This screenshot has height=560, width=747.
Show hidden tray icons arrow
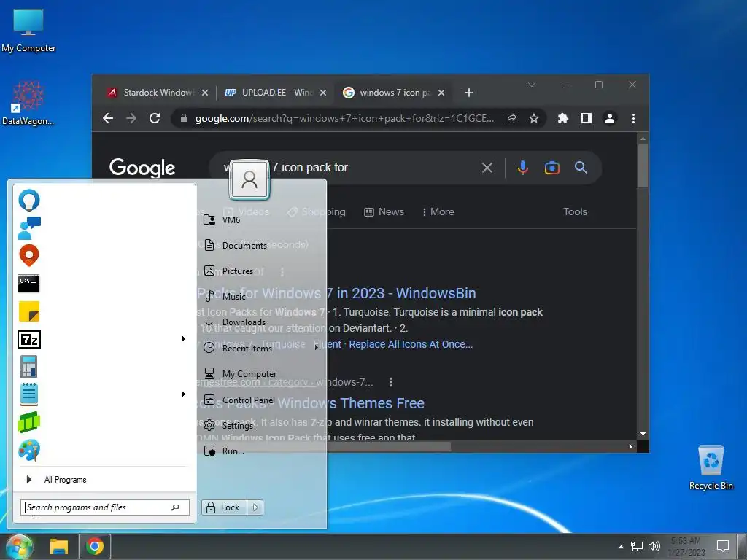coord(621,547)
